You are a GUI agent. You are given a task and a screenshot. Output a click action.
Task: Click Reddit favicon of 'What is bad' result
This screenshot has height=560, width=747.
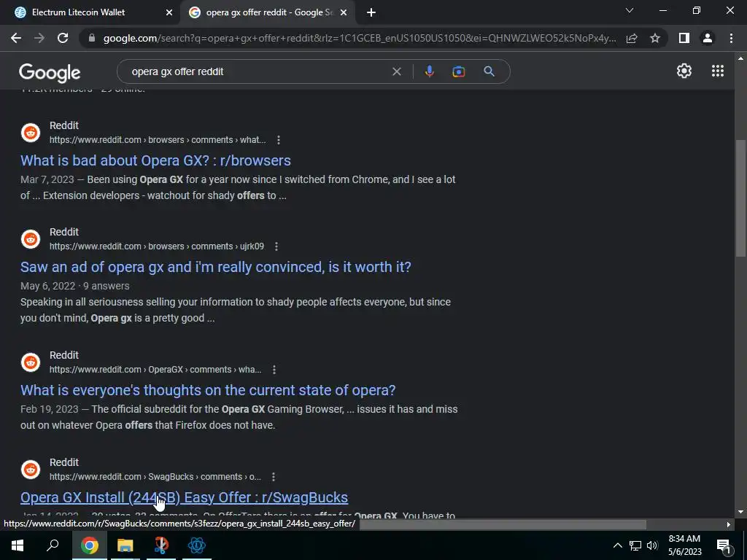(x=31, y=133)
